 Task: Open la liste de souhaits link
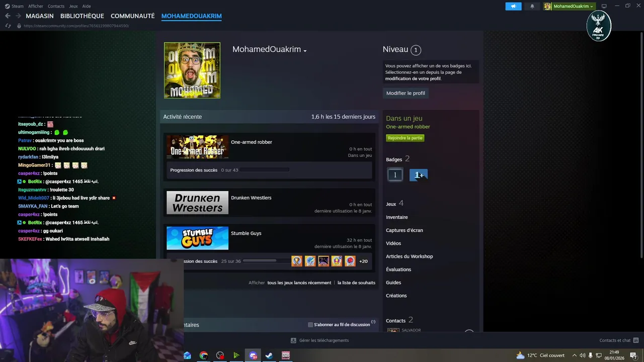click(356, 283)
